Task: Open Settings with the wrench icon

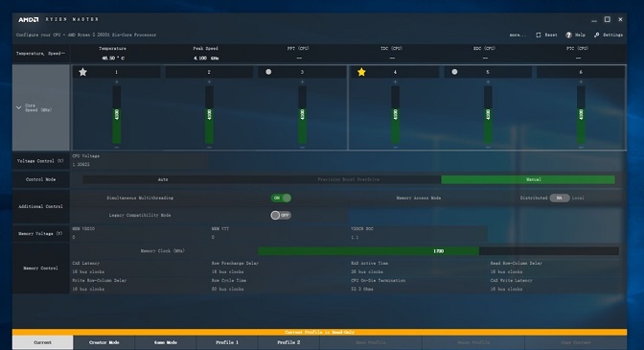Action: point(596,35)
